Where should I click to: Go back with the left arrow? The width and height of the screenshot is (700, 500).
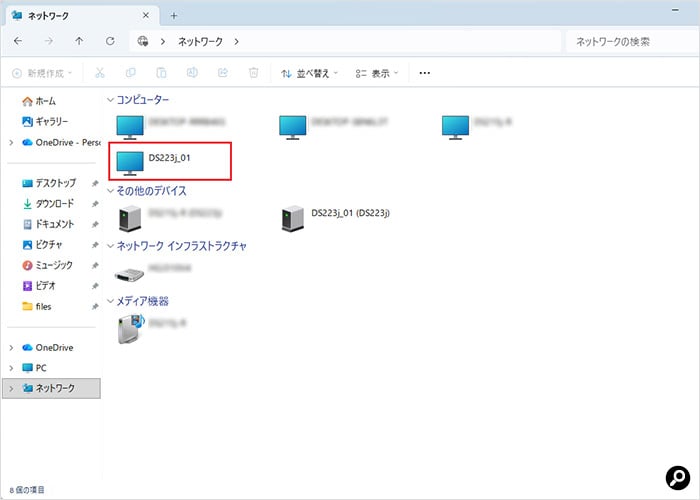click(18, 41)
